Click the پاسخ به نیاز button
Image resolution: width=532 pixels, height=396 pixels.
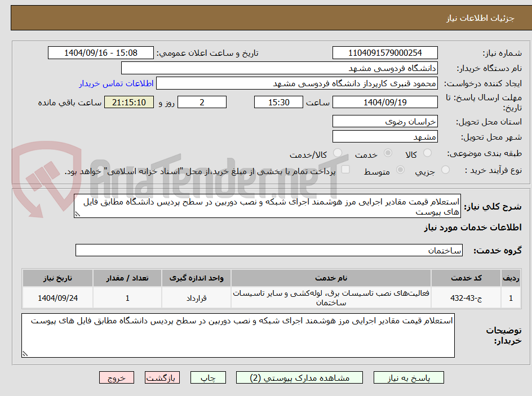409,377
